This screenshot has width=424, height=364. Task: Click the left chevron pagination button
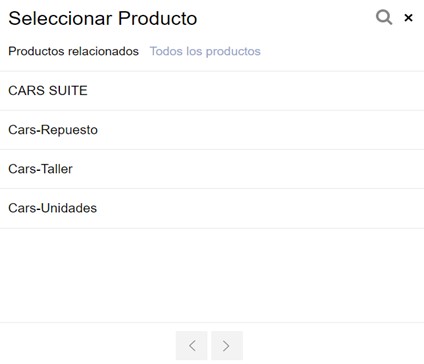tap(192, 346)
